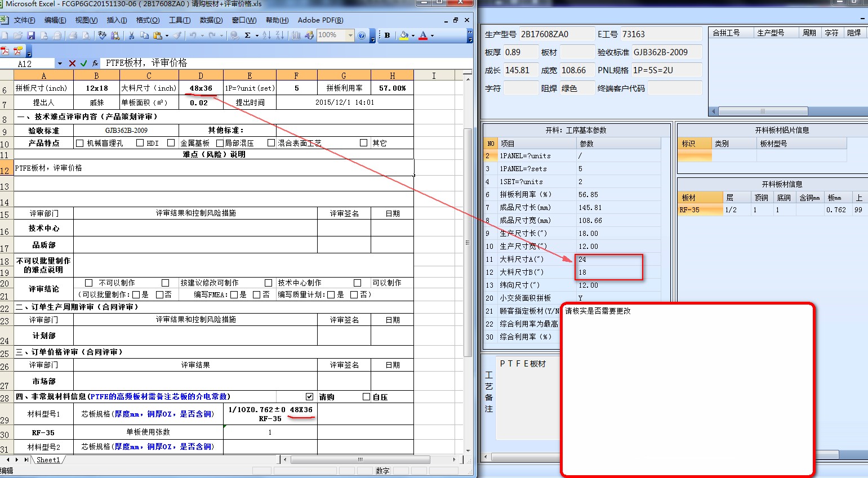Screen dimensions: 868x478
Task: Click second Adobe PDF email icon
Action: [x=18, y=51]
